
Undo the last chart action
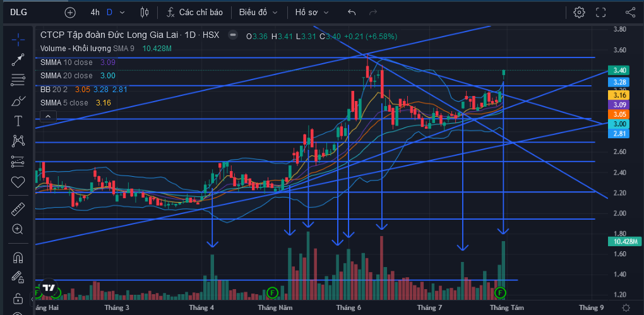(352, 13)
